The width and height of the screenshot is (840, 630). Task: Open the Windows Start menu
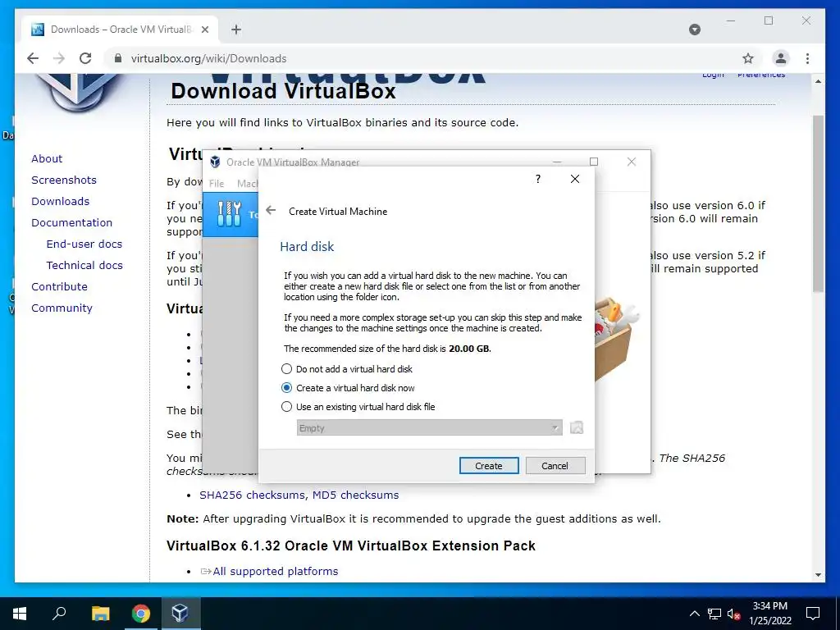(20, 614)
